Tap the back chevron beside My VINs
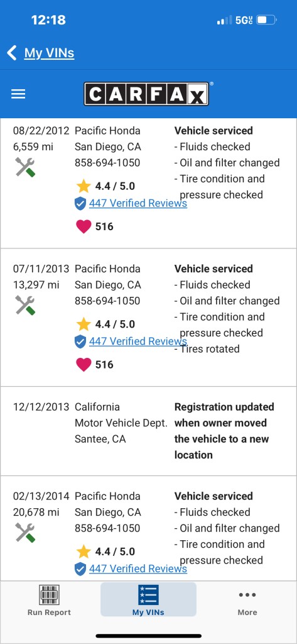The image size is (297, 644). point(12,53)
